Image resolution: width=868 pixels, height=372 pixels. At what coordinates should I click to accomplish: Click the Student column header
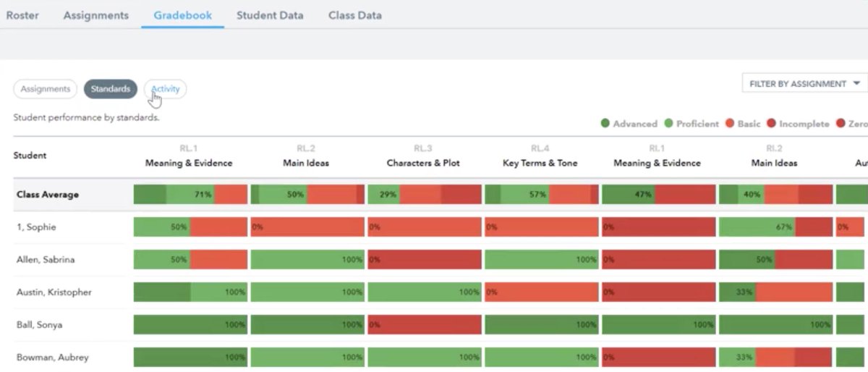(30, 156)
